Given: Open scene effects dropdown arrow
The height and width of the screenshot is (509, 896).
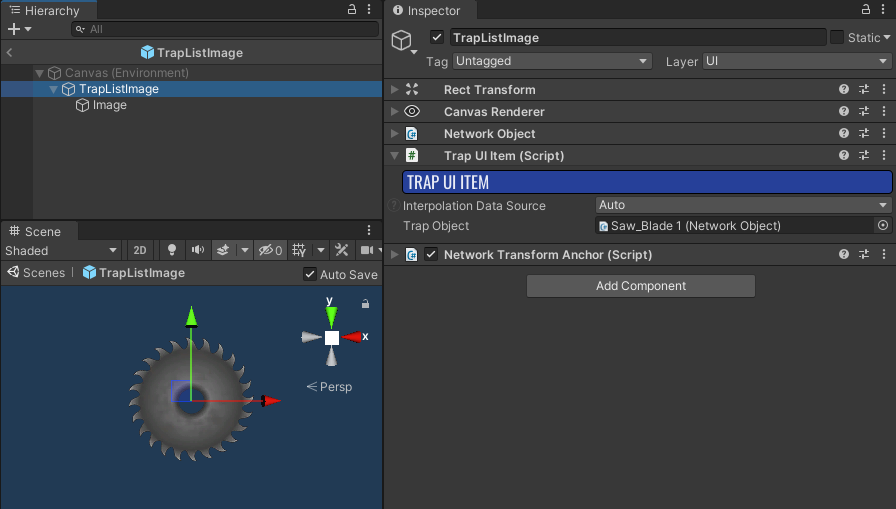Looking at the screenshot, I should coord(245,250).
